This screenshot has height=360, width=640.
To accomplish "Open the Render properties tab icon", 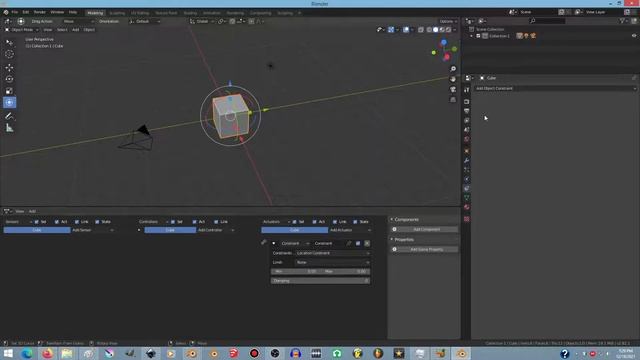I will pyautogui.click(x=467, y=102).
